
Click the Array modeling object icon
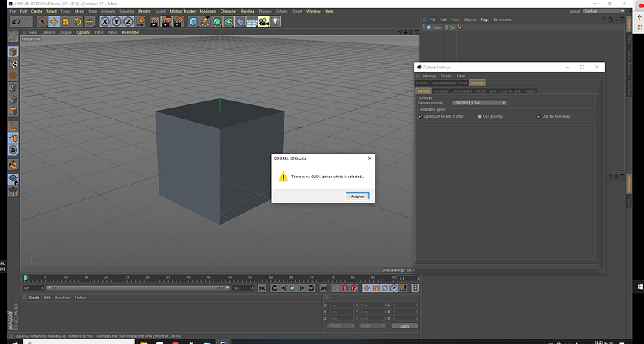(229, 22)
